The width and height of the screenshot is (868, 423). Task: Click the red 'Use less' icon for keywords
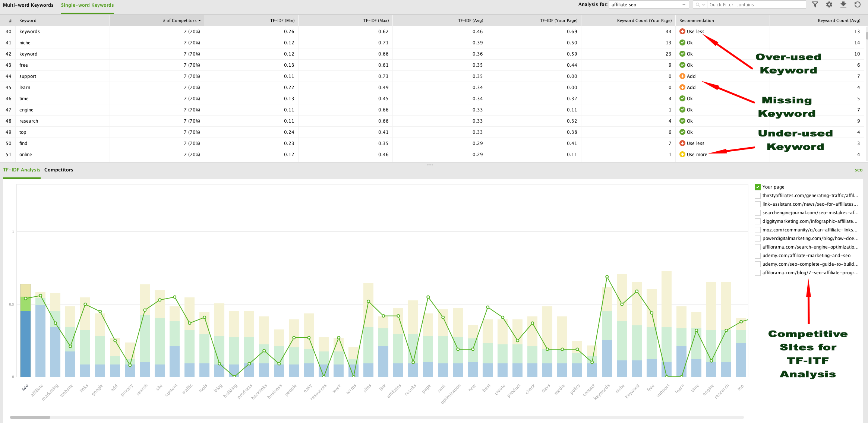(x=682, y=31)
